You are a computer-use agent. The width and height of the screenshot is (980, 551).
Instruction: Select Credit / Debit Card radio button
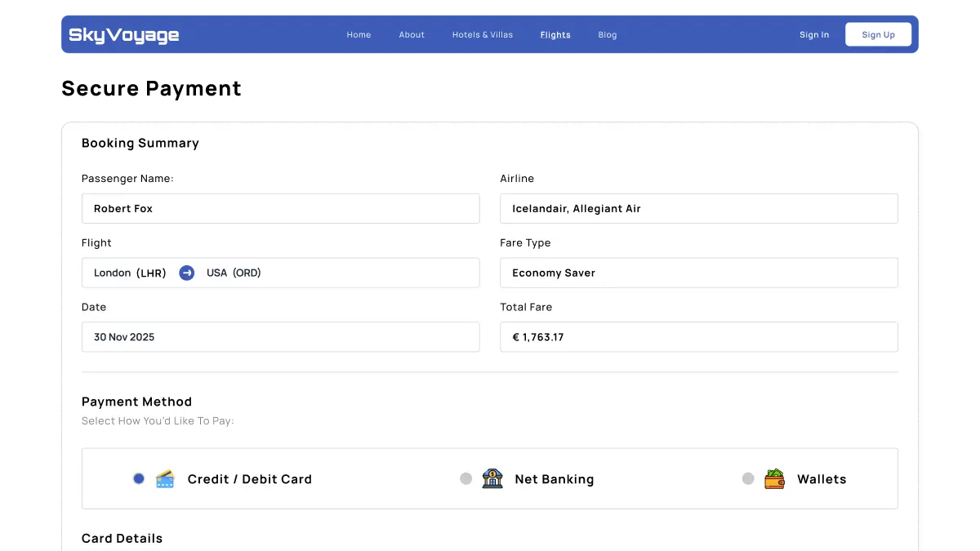tap(139, 478)
